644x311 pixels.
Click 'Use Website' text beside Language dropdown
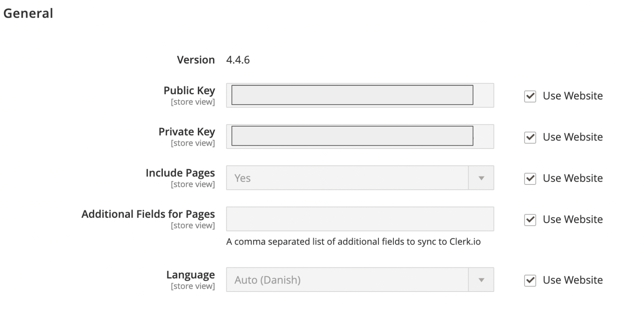(x=572, y=280)
